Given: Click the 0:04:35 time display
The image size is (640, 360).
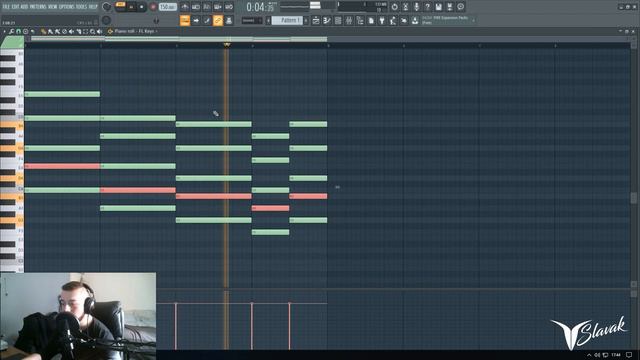Looking at the screenshot, I should [x=260, y=7].
